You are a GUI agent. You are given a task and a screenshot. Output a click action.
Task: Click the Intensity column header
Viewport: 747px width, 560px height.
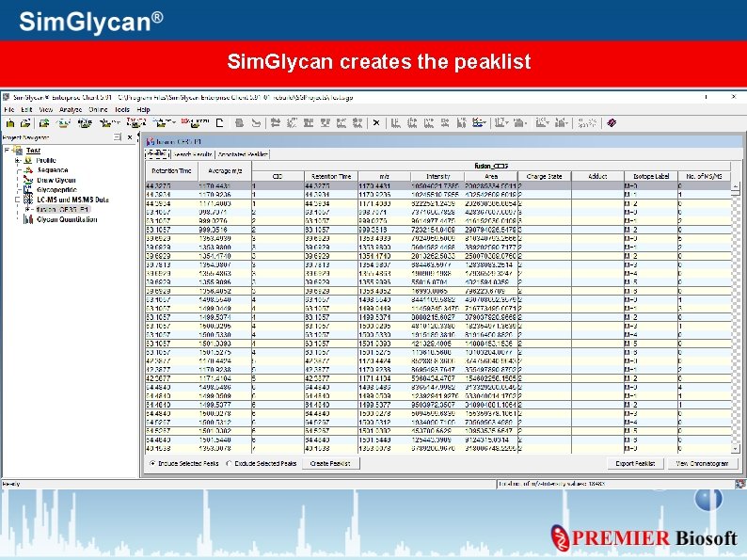click(437, 176)
